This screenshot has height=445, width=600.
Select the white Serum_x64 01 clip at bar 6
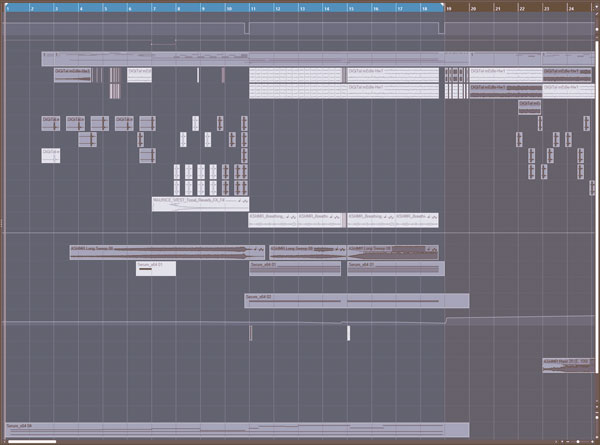point(156,269)
